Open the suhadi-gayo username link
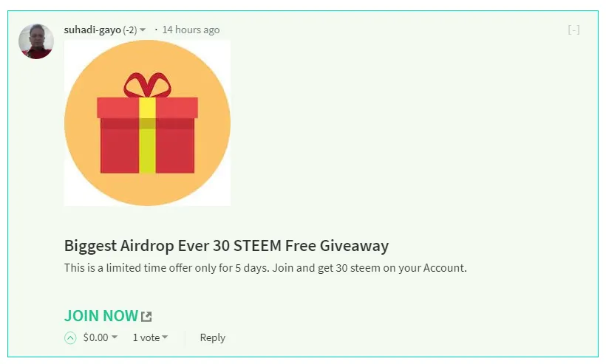606x364 pixels. 92,30
